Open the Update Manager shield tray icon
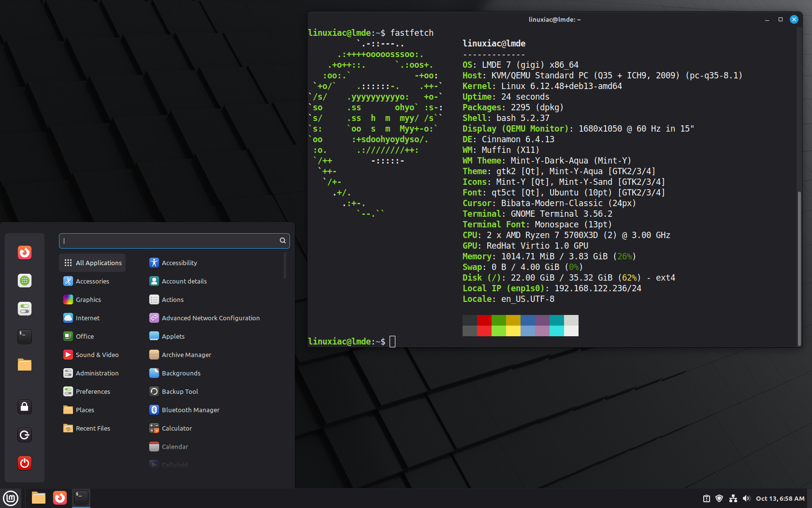Image resolution: width=812 pixels, height=508 pixels. point(719,498)
